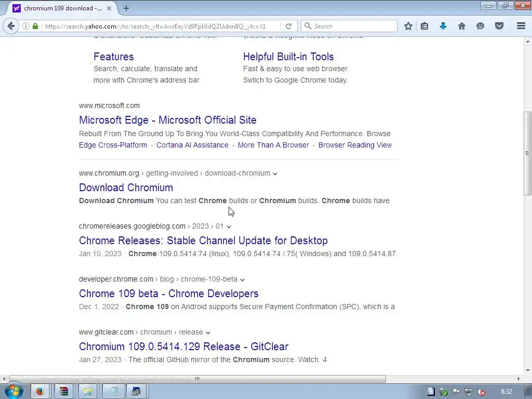The height and width of the screenshot is (399, 532).
Task: Go to the Firefox home page
Action: [x=462, y=26]
